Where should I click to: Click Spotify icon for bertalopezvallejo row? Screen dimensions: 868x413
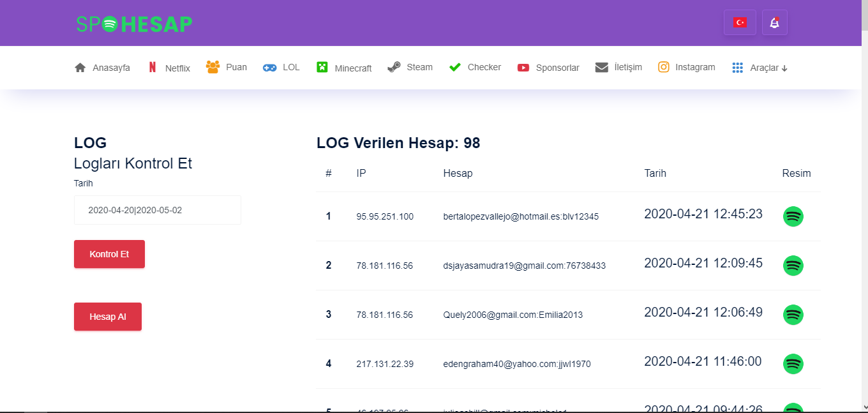(793, 216)
